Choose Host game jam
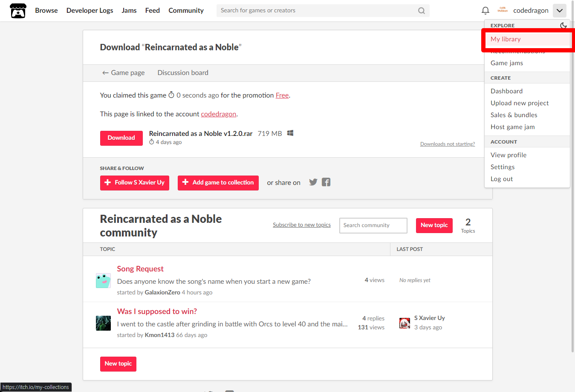 pos(527,127)
